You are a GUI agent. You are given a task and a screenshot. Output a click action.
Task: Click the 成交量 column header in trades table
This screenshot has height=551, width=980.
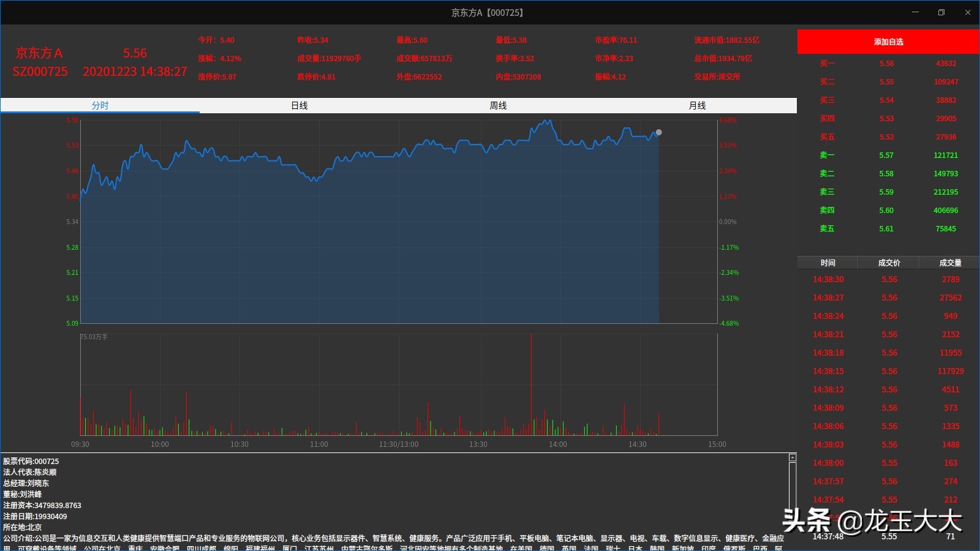point(950,263)
